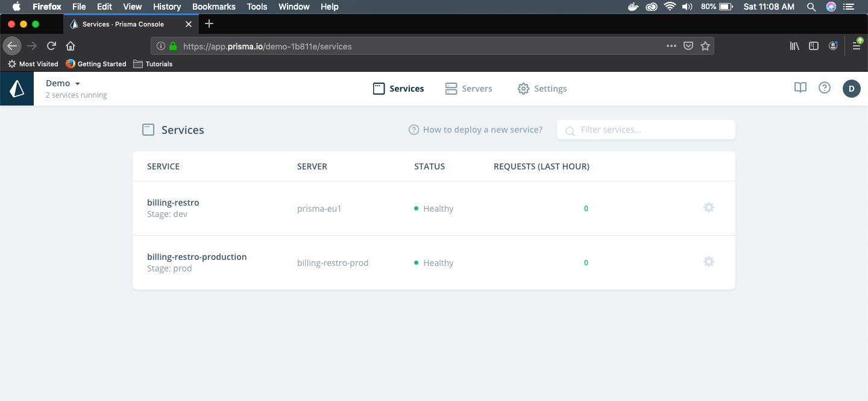Viewport: 868px width, 401px height.
Task: Click 'How to deploy a new service?' link
Action: point(476,130)
